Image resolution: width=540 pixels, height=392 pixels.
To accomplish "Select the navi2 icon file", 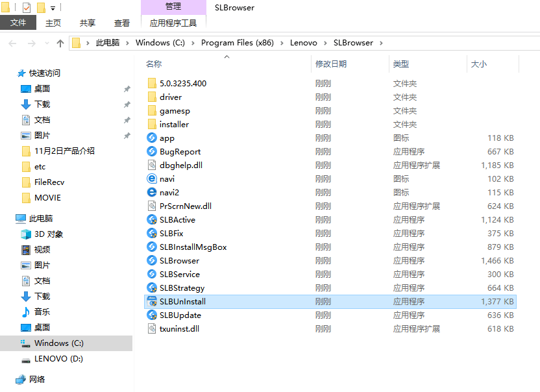I will 151,192.
